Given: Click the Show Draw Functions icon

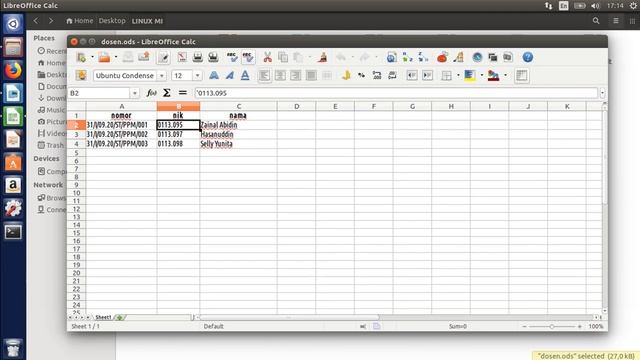Looking at the screenshot, I should click(x=458, y=57).
